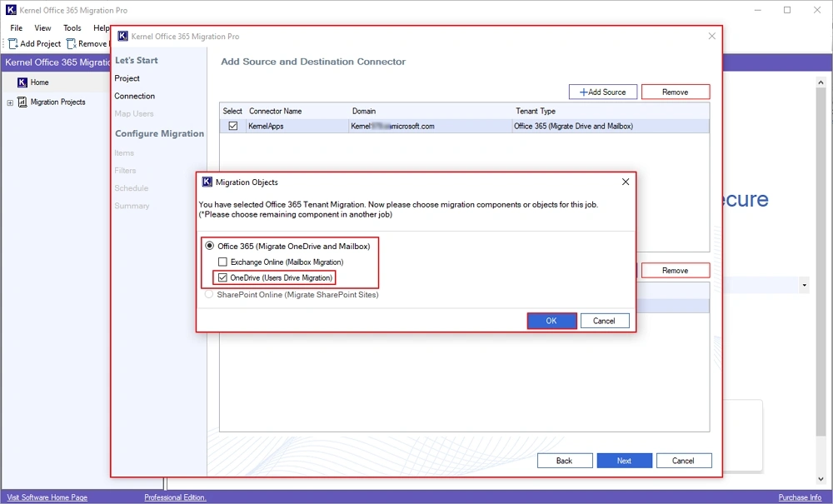Image resolution: width=833 pixels, height=504 pixels.
Task: Expand the Migration Projects tree node
Action: [9, 102]
